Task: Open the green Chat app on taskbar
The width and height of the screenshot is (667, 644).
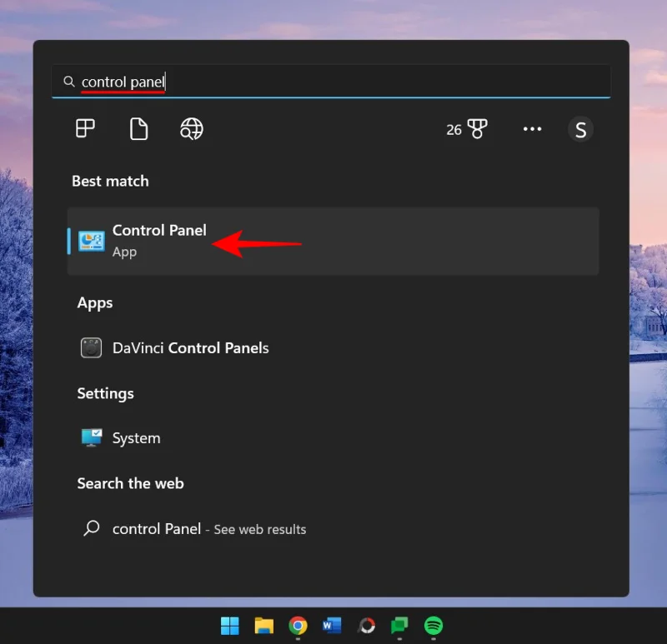Action: (399, 625)
